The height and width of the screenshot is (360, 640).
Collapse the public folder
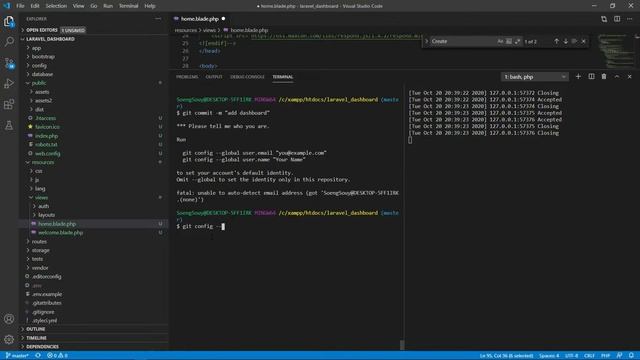(x=39, y=83)
